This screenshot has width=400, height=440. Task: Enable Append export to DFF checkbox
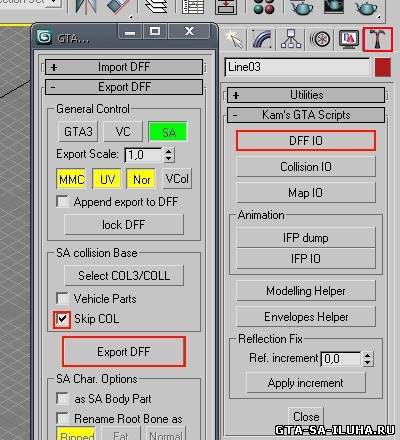tap(62, 202)
